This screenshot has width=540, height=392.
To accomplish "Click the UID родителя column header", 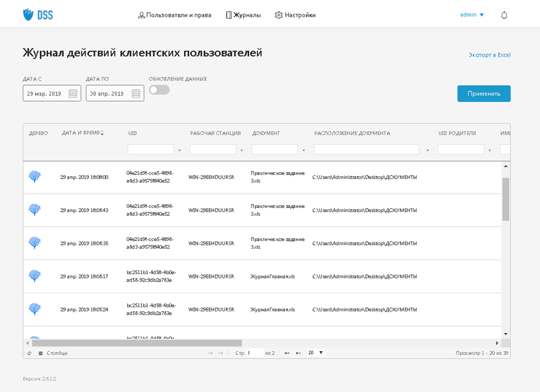I will [x=457, y=134].
